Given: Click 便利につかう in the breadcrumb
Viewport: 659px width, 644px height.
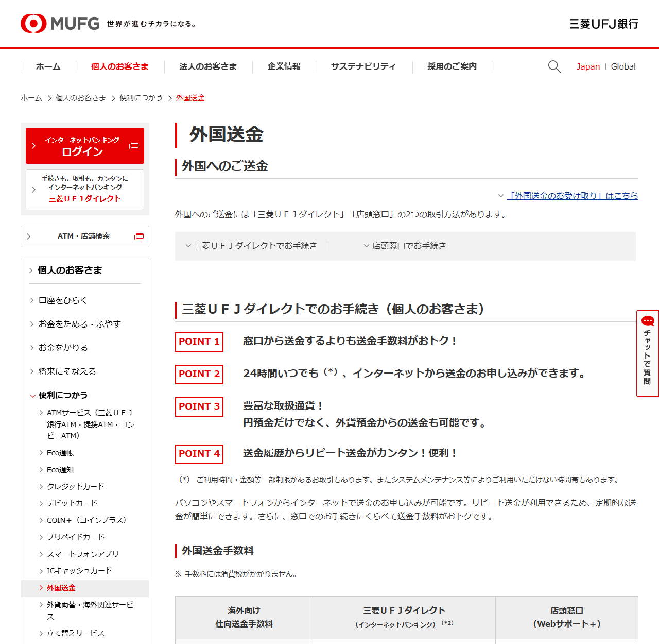Looking at the screenshot, I should click(141, 98).
